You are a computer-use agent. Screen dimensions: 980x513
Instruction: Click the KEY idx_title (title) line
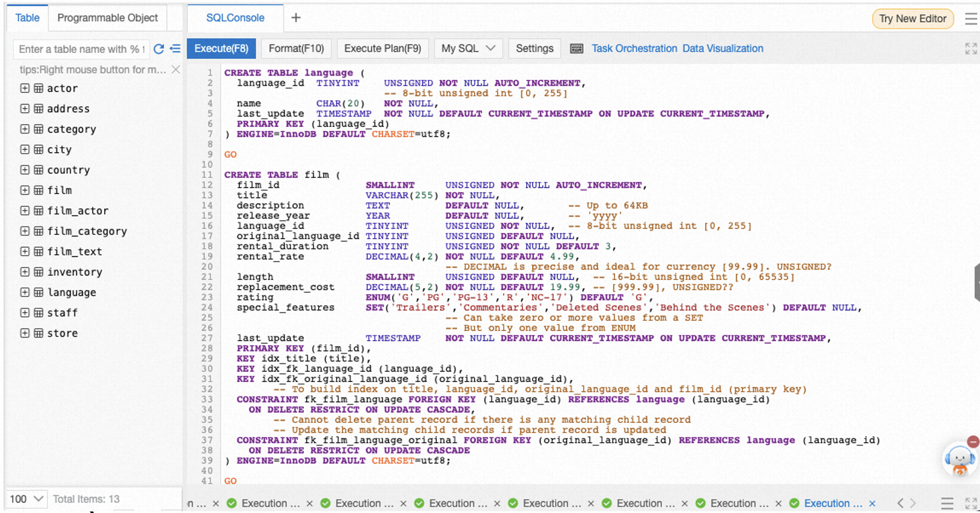point(304,359)
